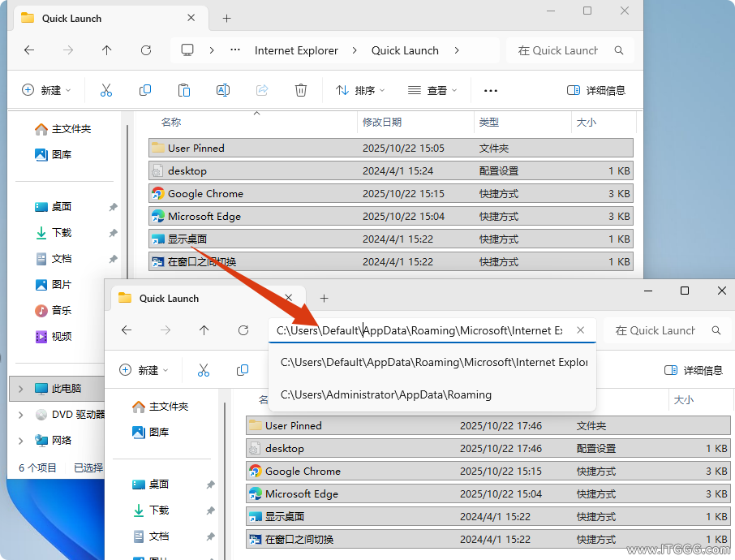
Task: Go up one folder in front window
Action: tap(204, 330)
